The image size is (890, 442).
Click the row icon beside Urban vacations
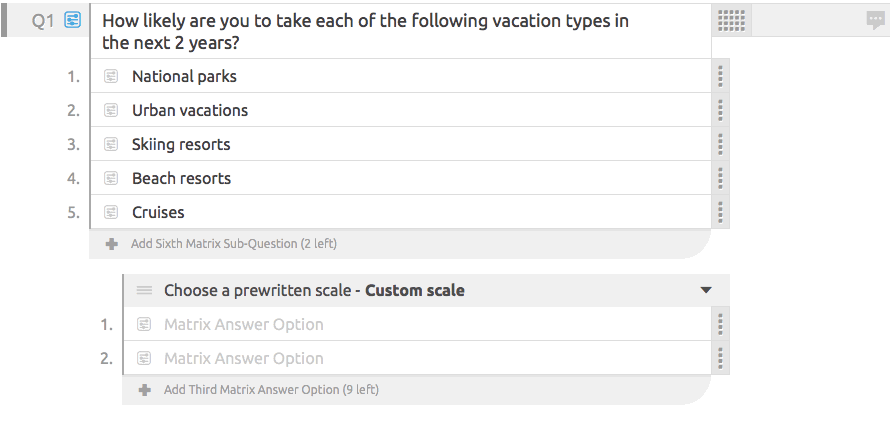111,110
